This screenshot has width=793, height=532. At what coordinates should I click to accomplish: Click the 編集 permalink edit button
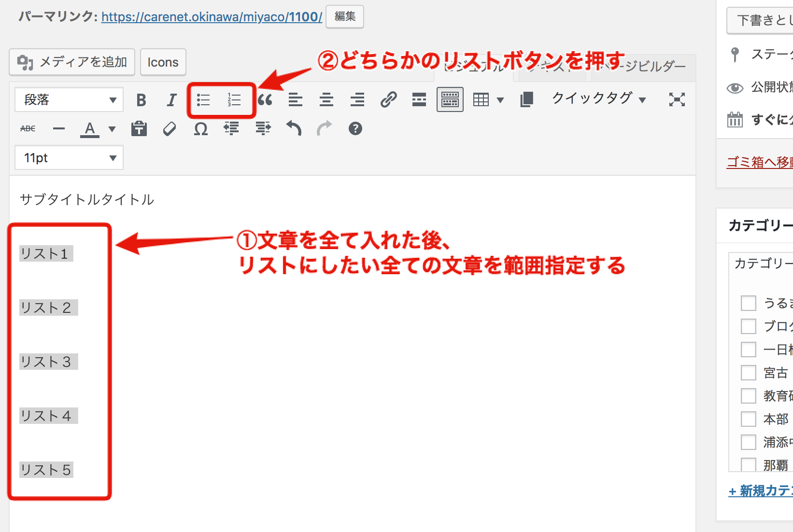[x=345, y=17]
